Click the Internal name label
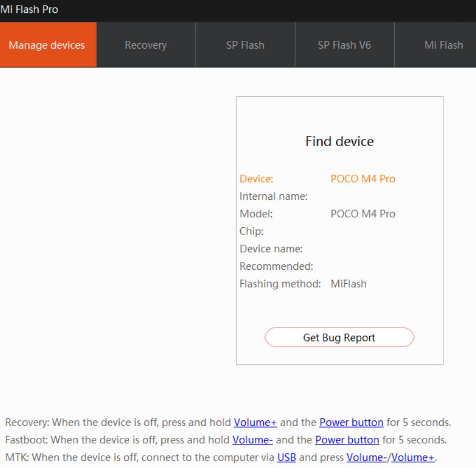Image resolution: width=476 pixels, height=468 pixels. coord(273,196)
